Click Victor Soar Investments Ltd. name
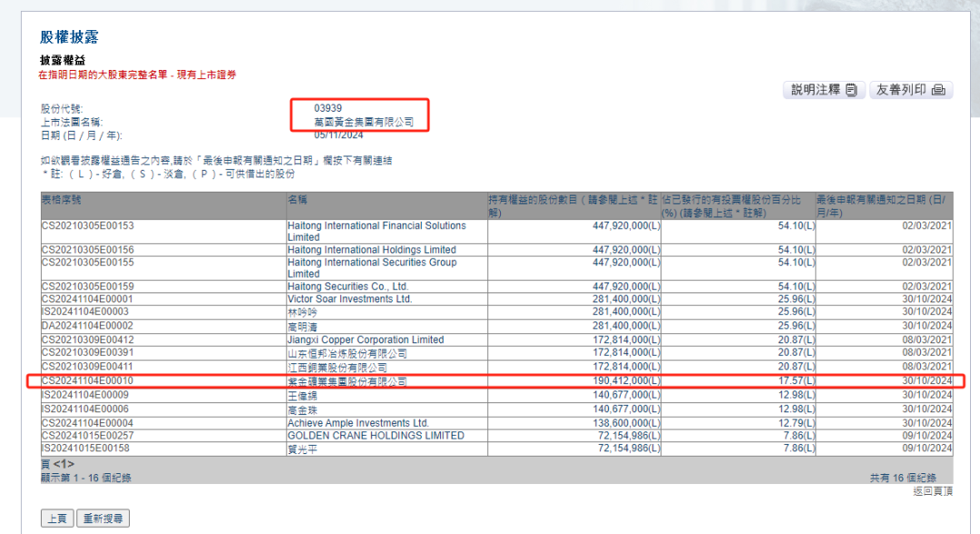The height and width of the screenshot is (534, 980). pos(349,299)
